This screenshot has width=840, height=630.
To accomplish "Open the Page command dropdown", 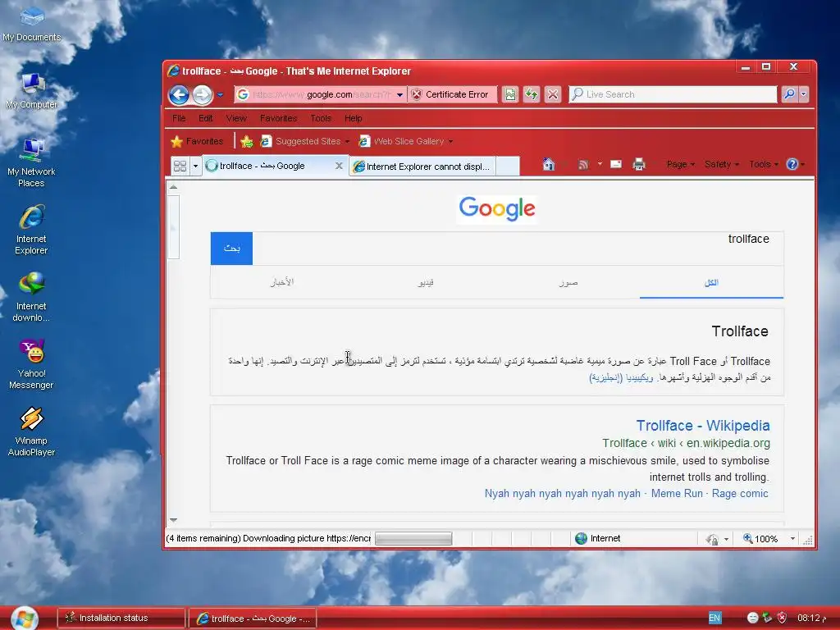I will [680, 164].
